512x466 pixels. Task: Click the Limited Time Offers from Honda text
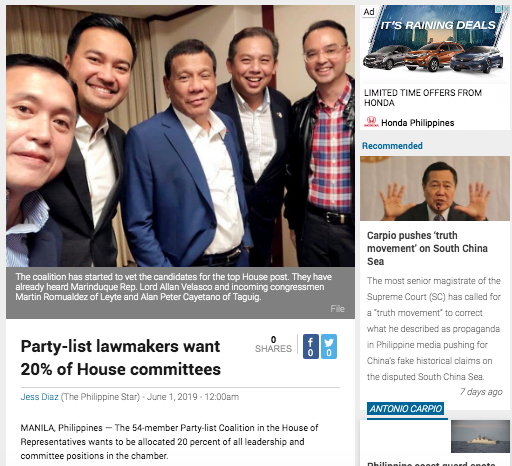pyautogui.click(x=423, y=97)
